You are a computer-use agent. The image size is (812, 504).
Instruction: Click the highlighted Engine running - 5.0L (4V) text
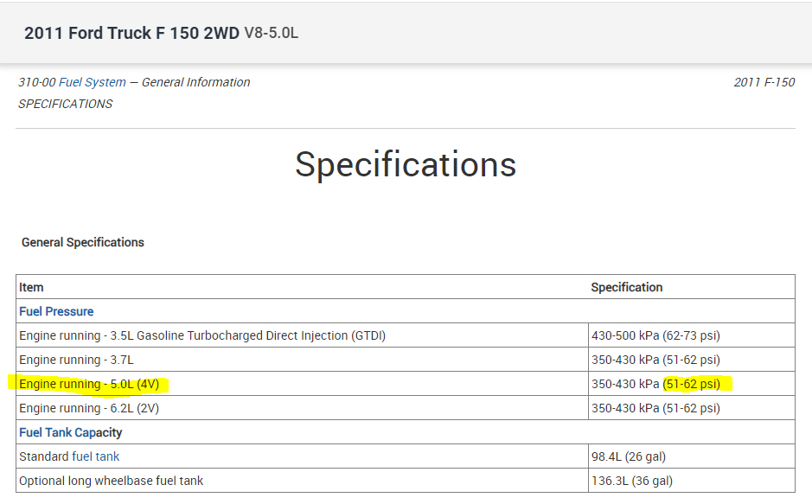coord(89,384)
